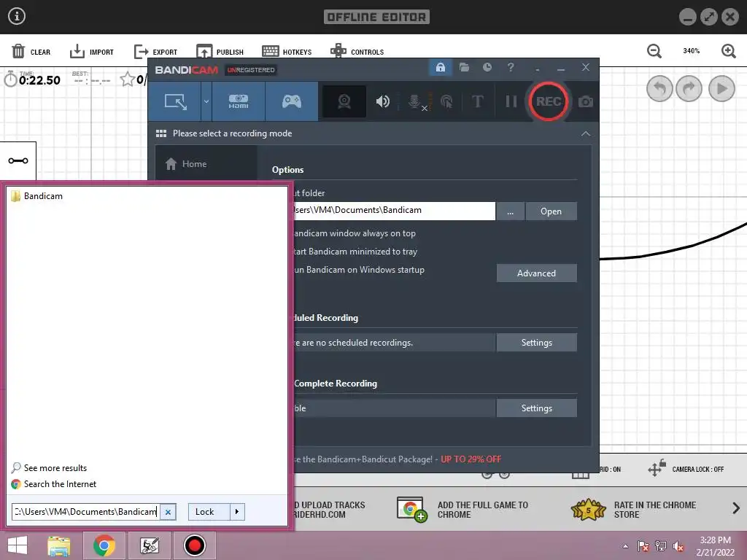Click the Lock button in Start menu
Screen dimensions: 747x560
click(209, 512)
